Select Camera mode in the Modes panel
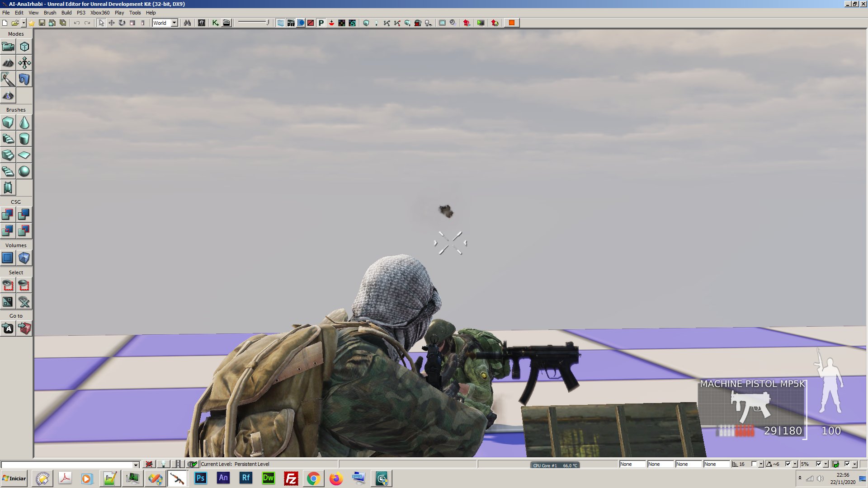The image size is (868, 488). click(8, 47)
